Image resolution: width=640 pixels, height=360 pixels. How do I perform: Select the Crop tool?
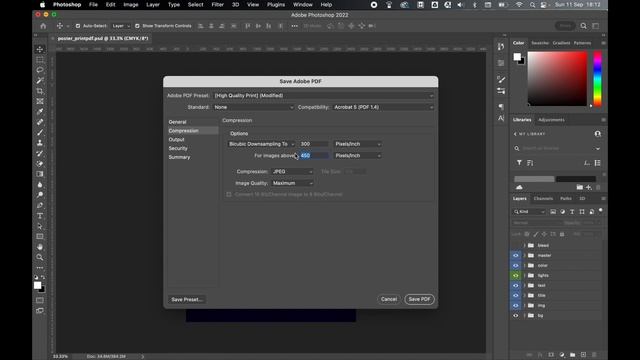[x=40, y=91]
